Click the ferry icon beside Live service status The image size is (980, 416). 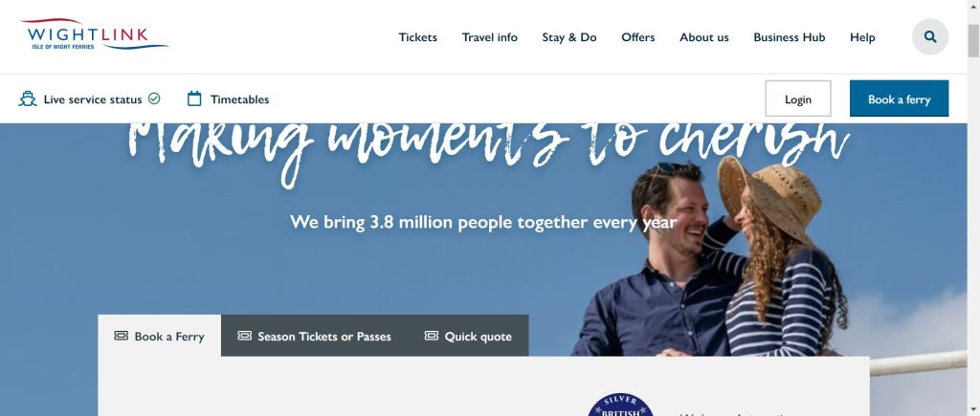[x=28, y=99]
